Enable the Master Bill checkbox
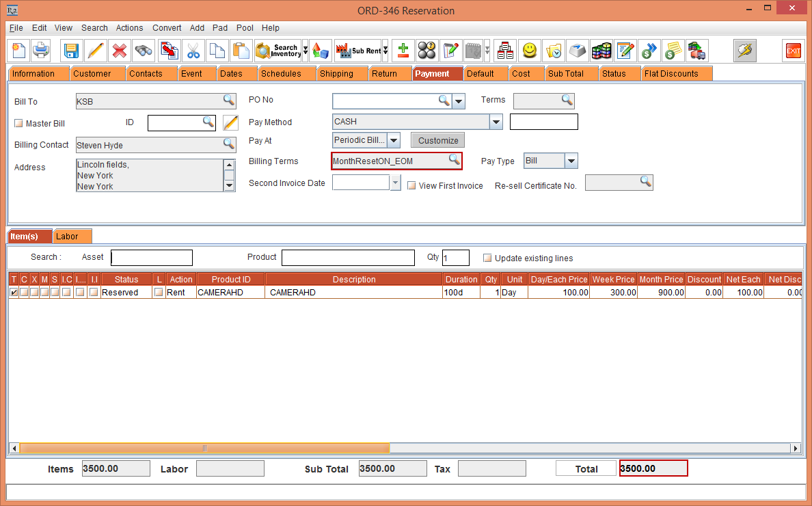This screenshot has height=506, width=812. point(18,124)
